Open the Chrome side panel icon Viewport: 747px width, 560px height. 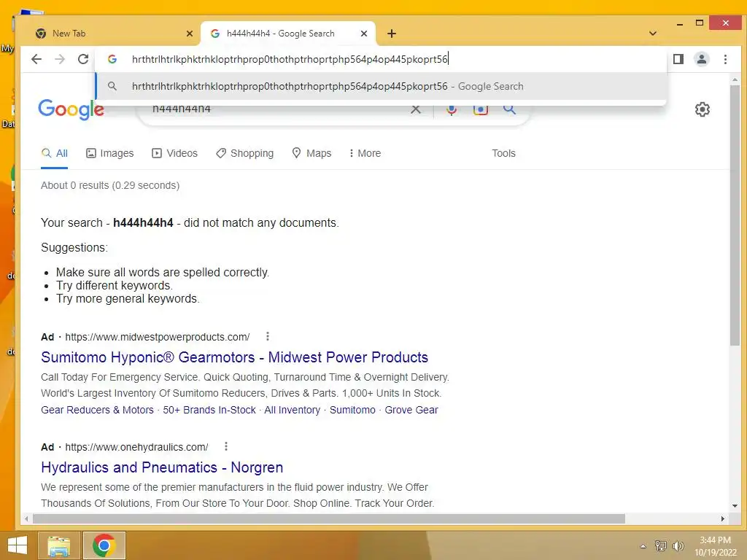point(678,59)
